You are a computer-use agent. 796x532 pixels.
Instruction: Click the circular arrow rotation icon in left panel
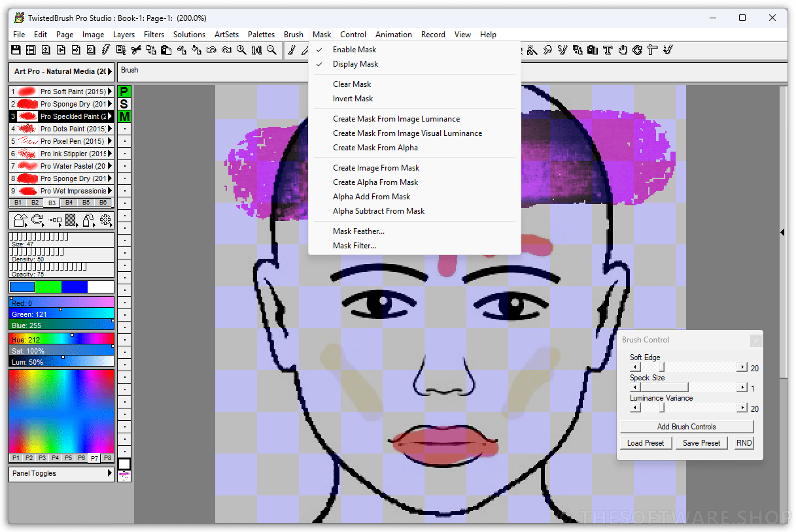point(37,220)
